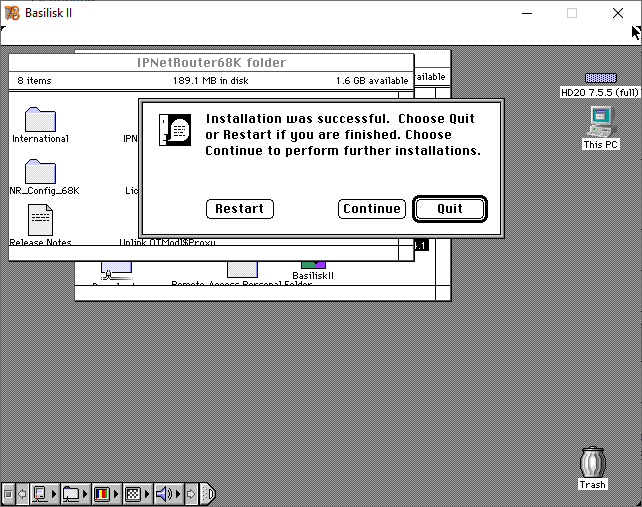
Task: Click the computer network module in Control Strip
Action: (x=42, y=494)
